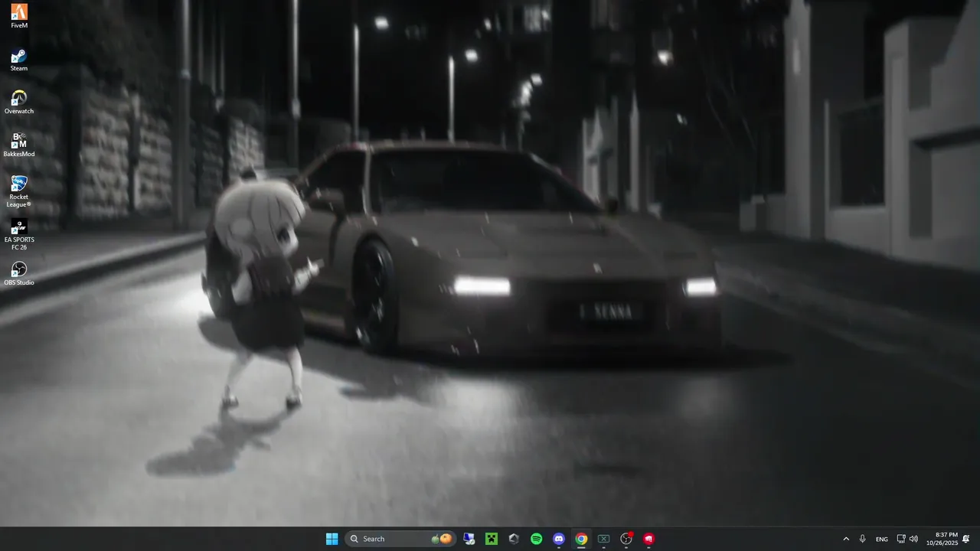Click the volume speaker icon
Viewport: 980px width, 551px height.
[x=913, y=539]
